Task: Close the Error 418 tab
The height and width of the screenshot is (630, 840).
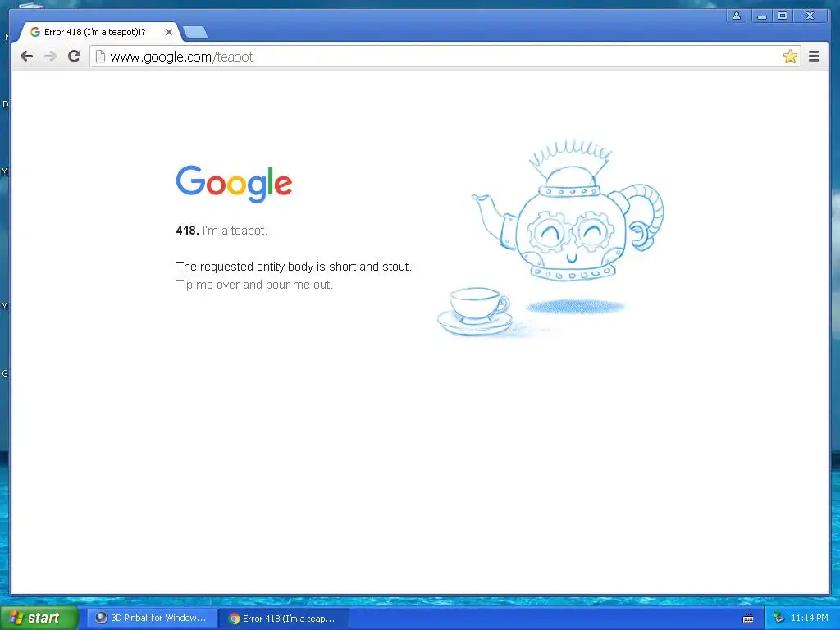Action: (169, 32)
